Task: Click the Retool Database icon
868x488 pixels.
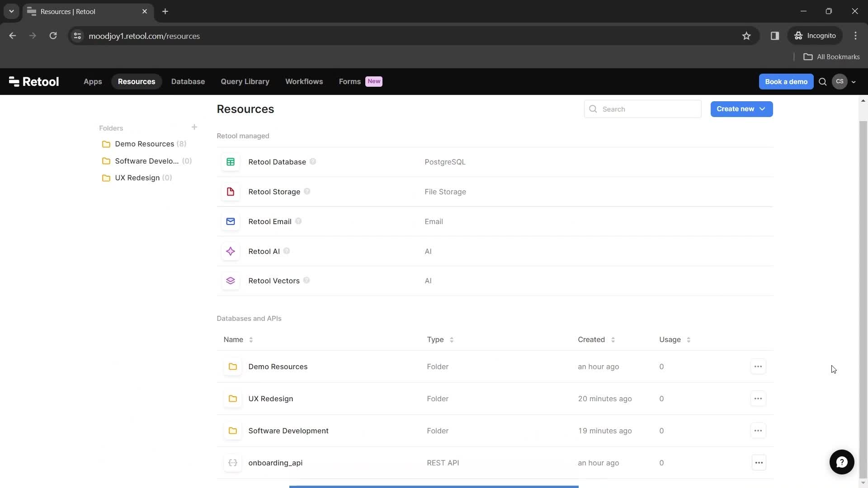Action: (231, 161)
